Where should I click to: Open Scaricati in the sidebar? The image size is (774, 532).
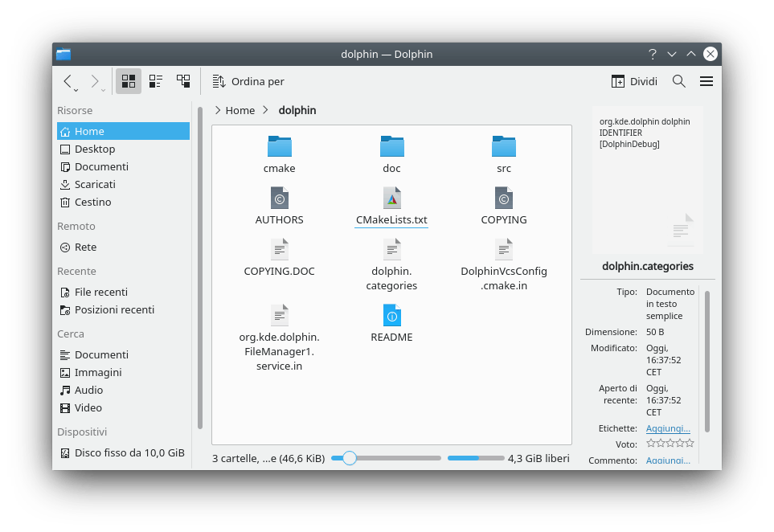(95, 184)
